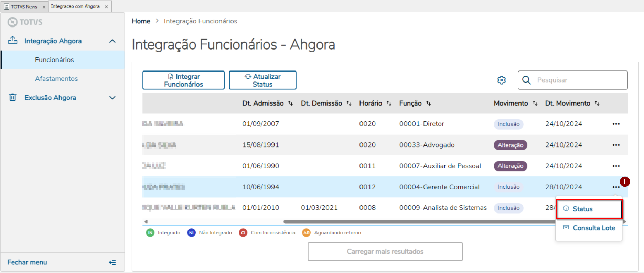Click the admission date 15/08/1991
Viewport: 644px width, 273px height.
pyautogui.click(x=260, y=145)
